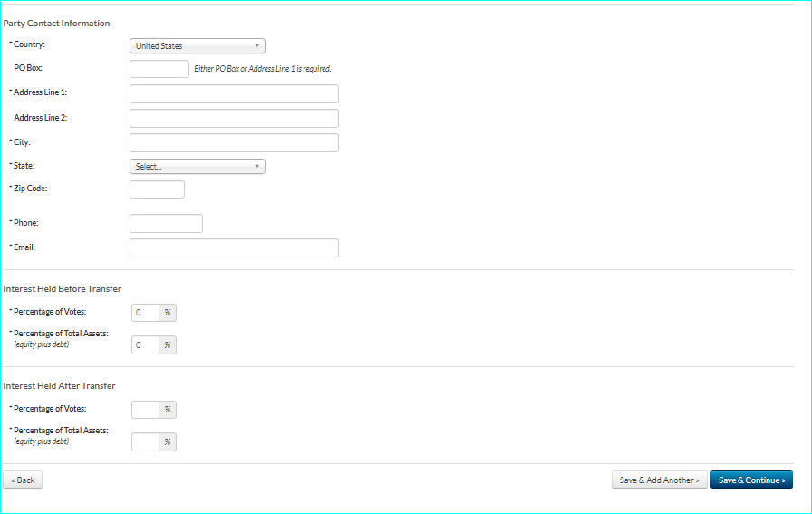Click Save & Continue button

751,480
